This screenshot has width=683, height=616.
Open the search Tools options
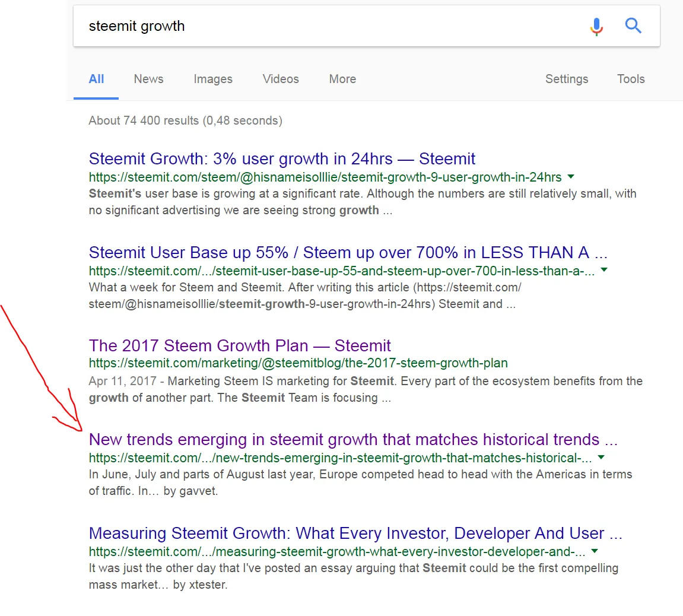631,79
